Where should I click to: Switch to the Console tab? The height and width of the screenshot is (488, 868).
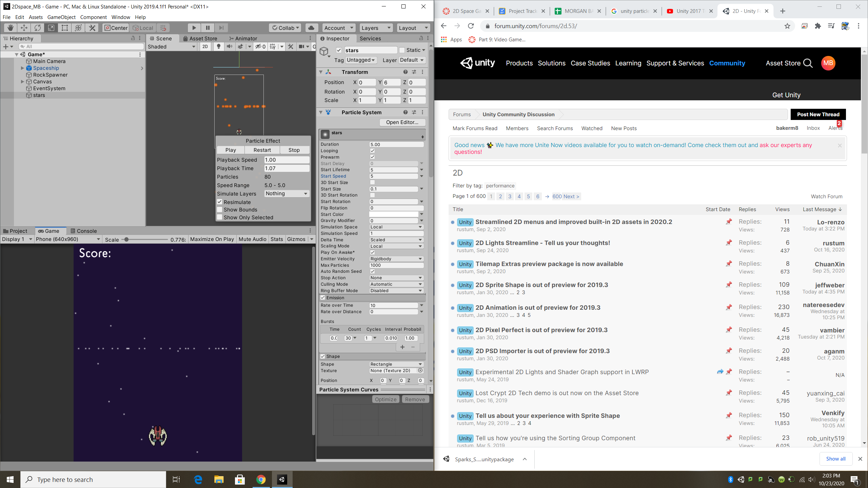[x=83, y=231]
